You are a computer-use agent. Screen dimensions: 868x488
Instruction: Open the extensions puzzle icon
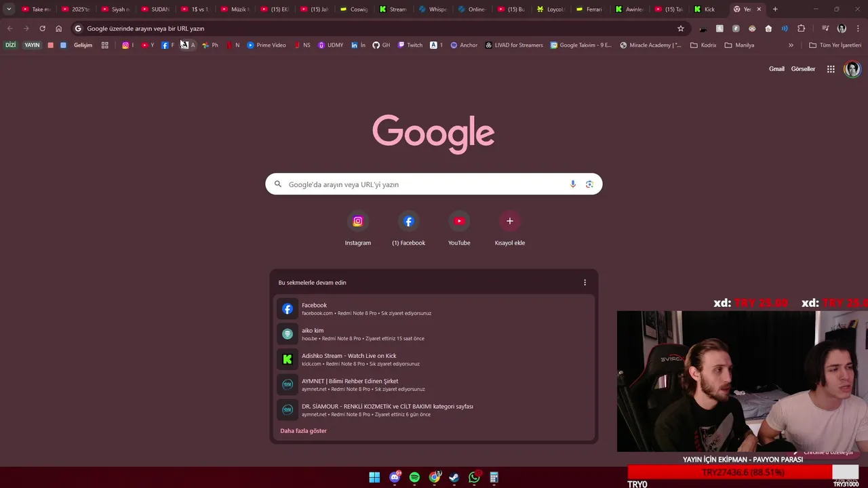pos(801,28)
